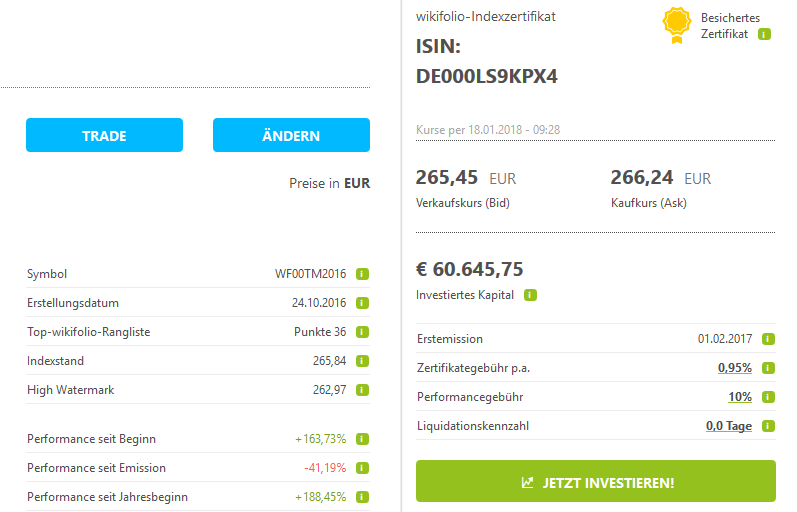The image size is (797, 512).
Task: Click info icon next to Symbol WF00TM2016
Action: point(363,274)
